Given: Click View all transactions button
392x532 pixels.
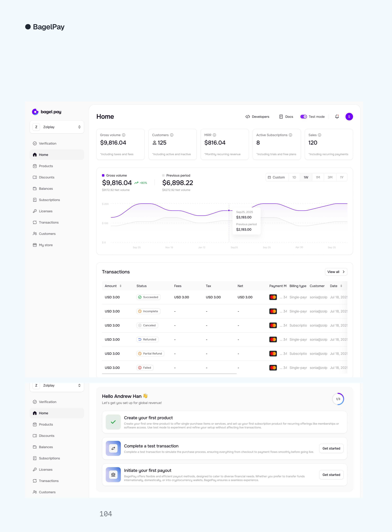Looking at the screenshot, I should pyautogui.click(x=336, y=272).
